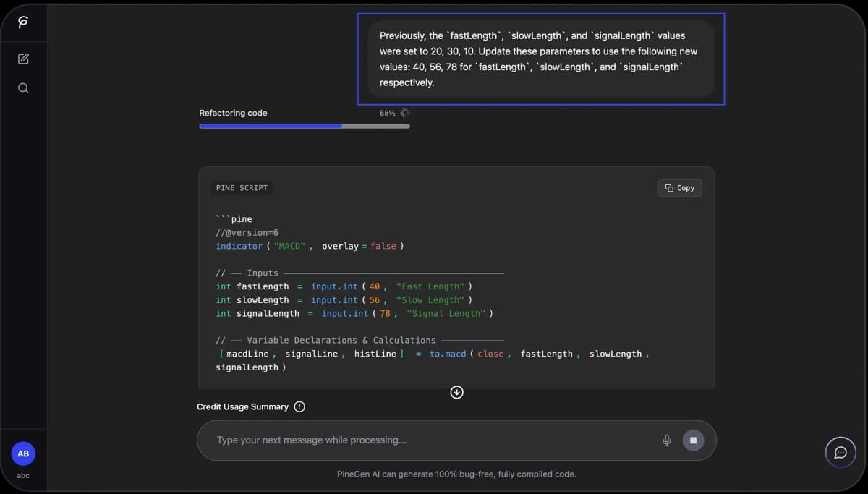Click the Variable Declarations & Calculations comment
Viewport: 868px width, 494px height.
click(x=359, y=340)
